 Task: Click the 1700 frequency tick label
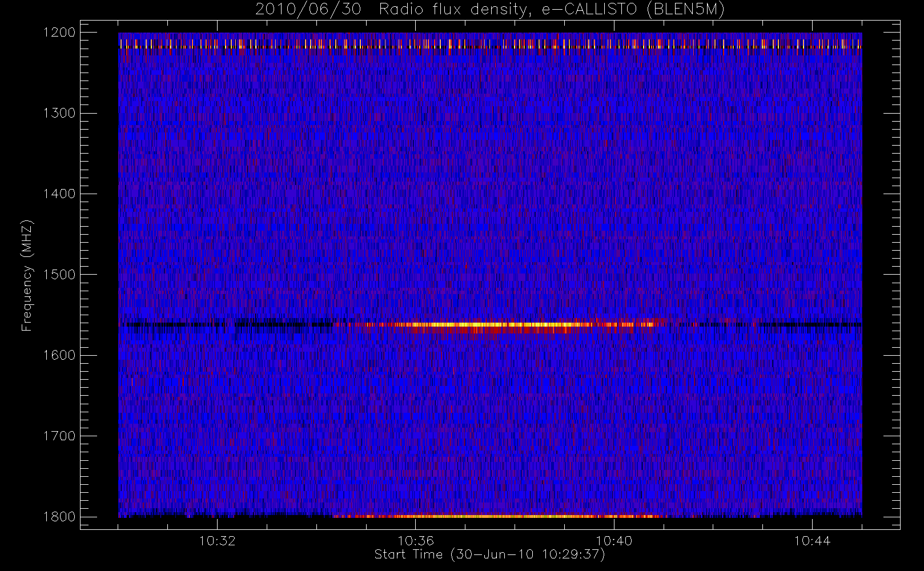click(x=59, y=436)
